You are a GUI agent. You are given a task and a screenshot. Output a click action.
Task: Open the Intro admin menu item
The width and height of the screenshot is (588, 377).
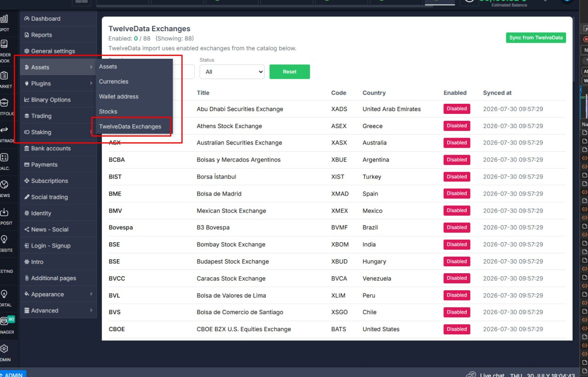pyautogui.click(x=58, y=262)
